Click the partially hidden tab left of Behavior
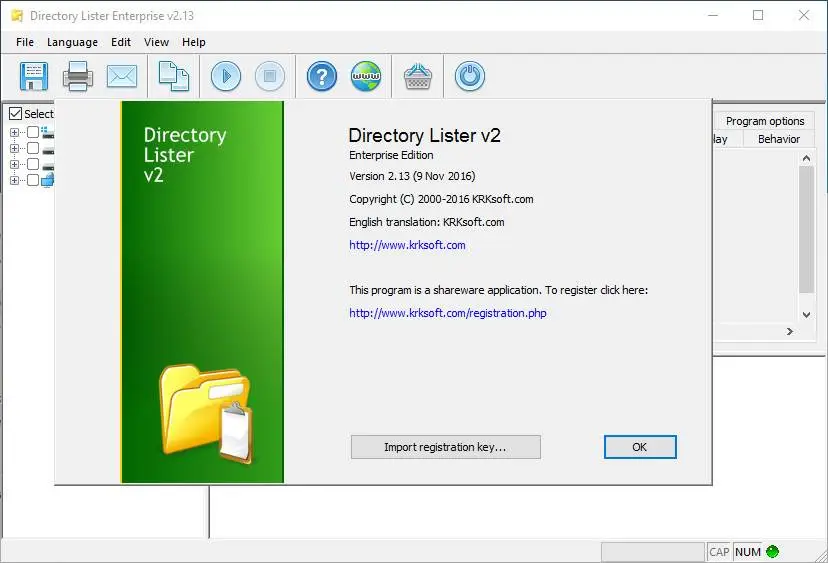The image size is (828, 563). point(727,139)
